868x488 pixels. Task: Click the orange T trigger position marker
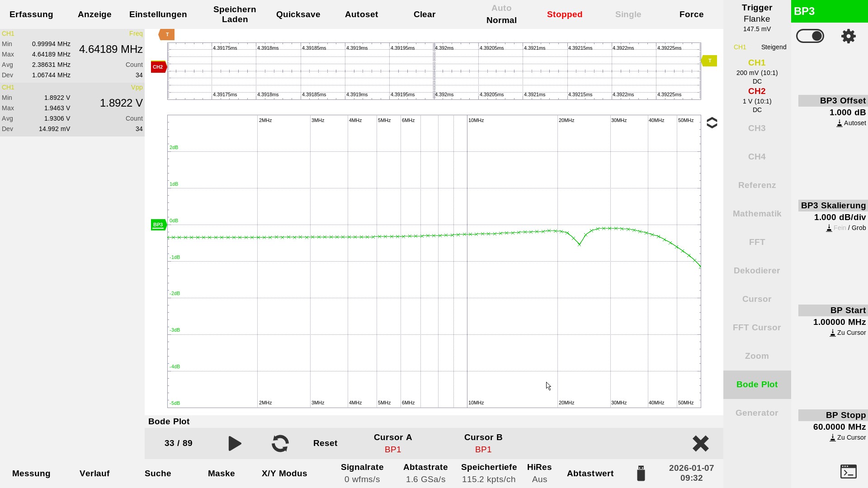coord(167,34)
